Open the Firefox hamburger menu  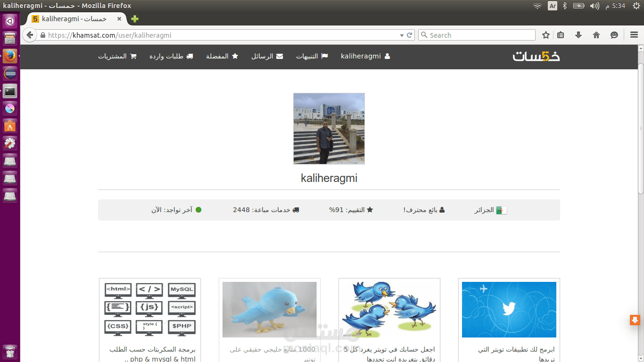634,35
